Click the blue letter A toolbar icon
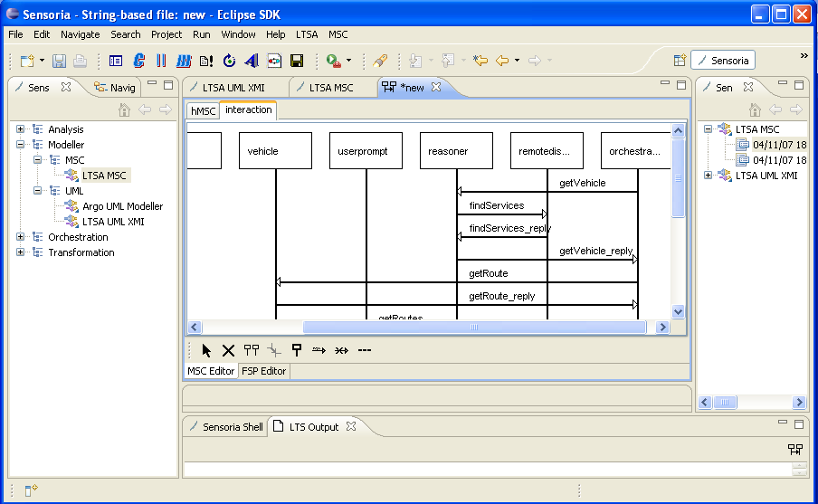818x504 pixels. pyautogui.click(x=252, y=61)
